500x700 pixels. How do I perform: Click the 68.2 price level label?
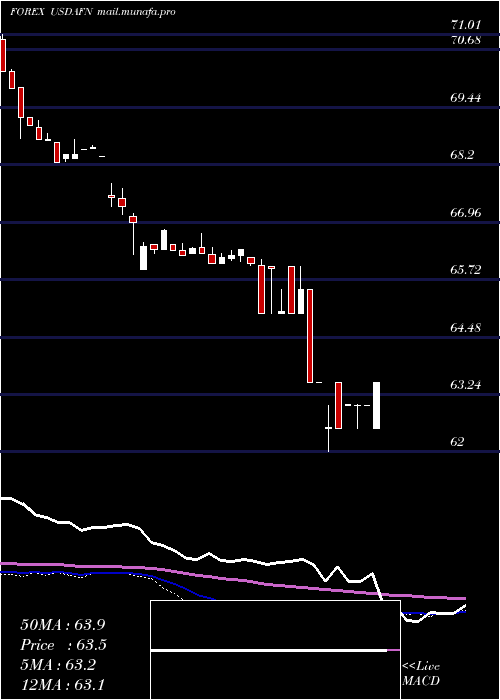coord(464,155)
